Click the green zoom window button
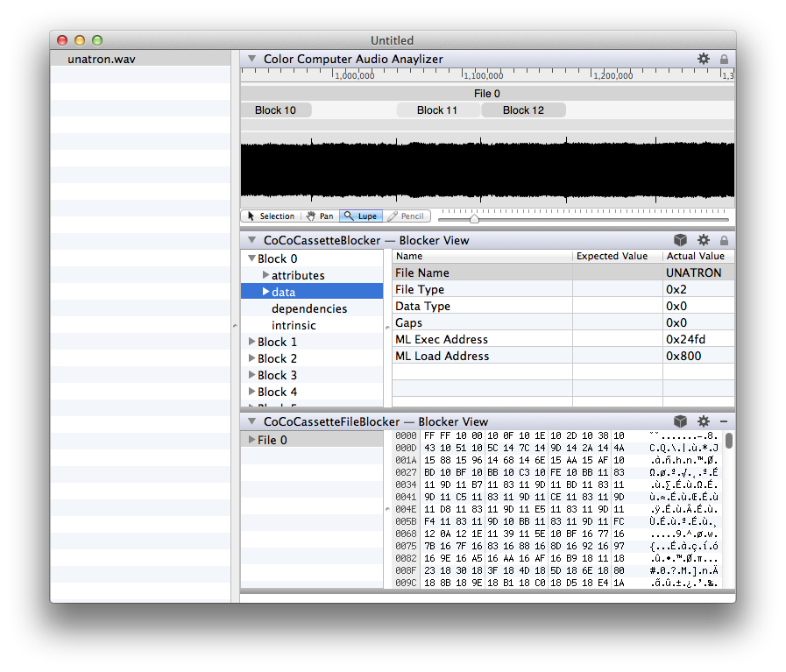Image resolution: width=786 pixels, height=672 pixels. click(x=97, y=40)
